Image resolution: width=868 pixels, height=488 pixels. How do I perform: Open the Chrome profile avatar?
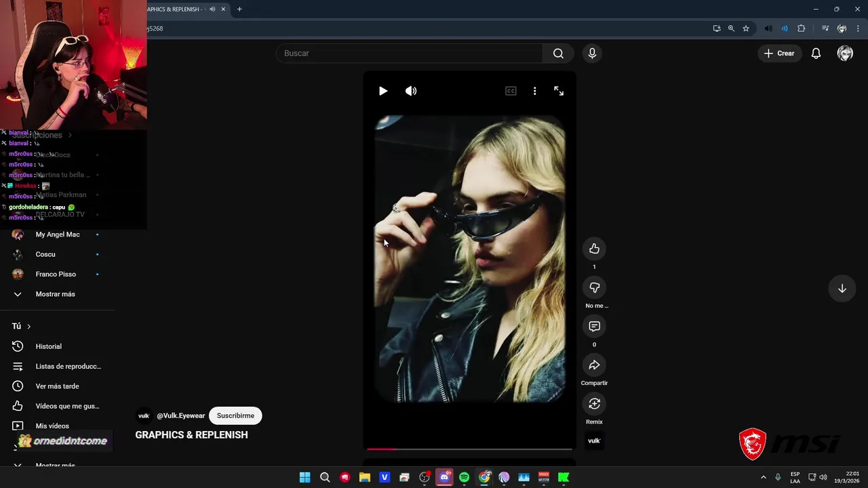pyautogui.click(x=842, y=28)
